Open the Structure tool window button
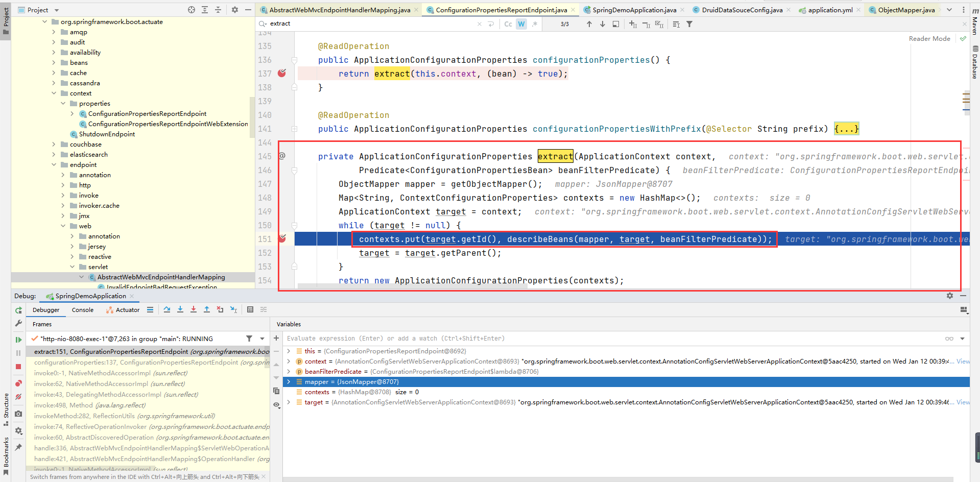980x482 pixels. click(x=6, y=409)
